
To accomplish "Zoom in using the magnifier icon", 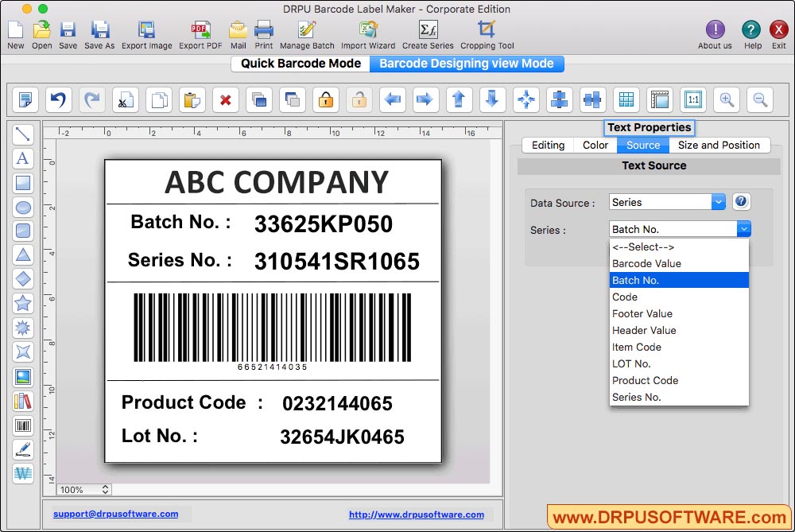I will 727,99.
